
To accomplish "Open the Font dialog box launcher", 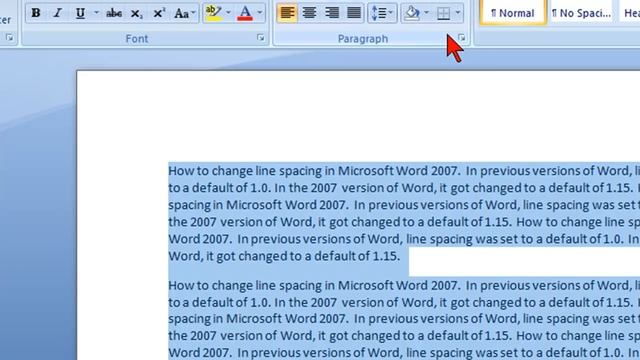I will (261, 38).
